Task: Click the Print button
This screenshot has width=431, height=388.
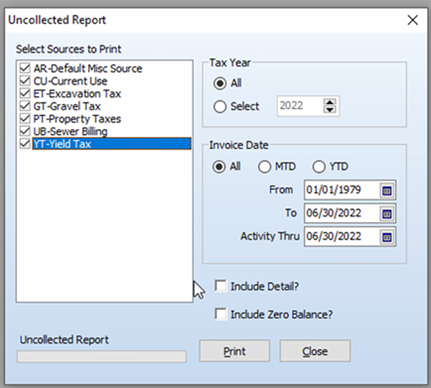Action: (x=234, y=351)
